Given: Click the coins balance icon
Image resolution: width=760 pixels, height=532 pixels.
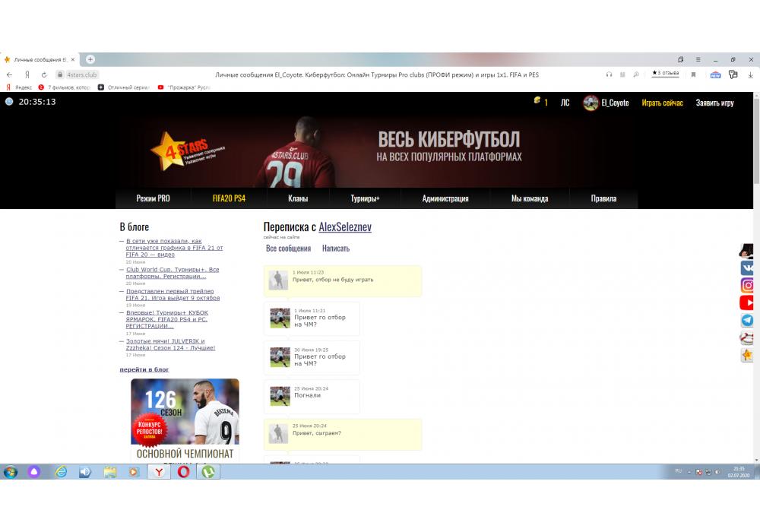Looking at the screenshot, I should 537,101.
